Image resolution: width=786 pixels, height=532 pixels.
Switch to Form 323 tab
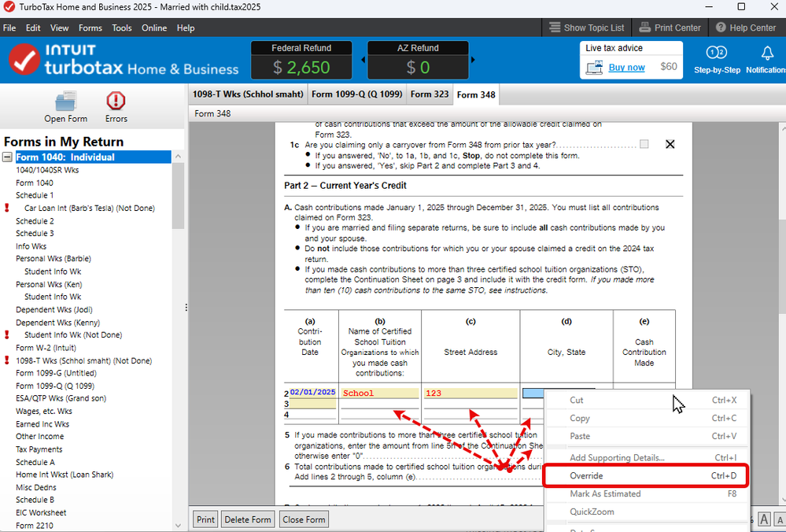(x=430, y=94)
